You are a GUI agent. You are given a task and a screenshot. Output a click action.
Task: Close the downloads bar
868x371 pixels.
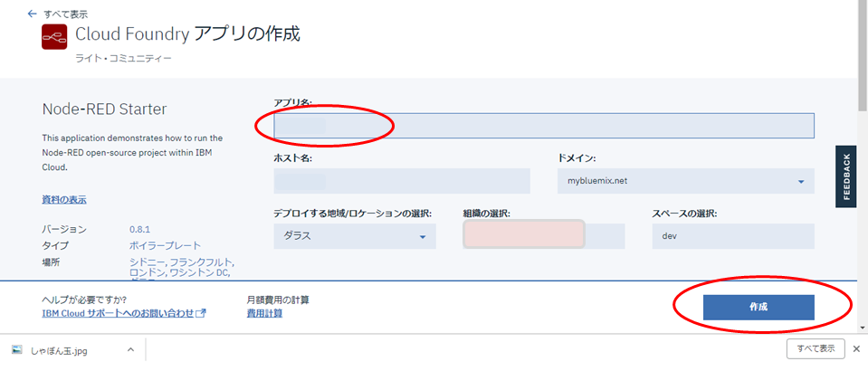(x=856, y=349)
